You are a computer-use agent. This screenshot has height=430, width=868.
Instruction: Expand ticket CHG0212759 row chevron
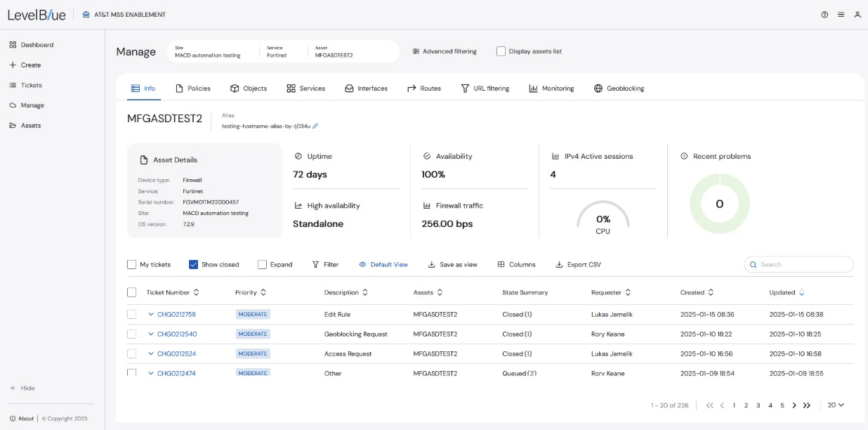pos(151,315)
